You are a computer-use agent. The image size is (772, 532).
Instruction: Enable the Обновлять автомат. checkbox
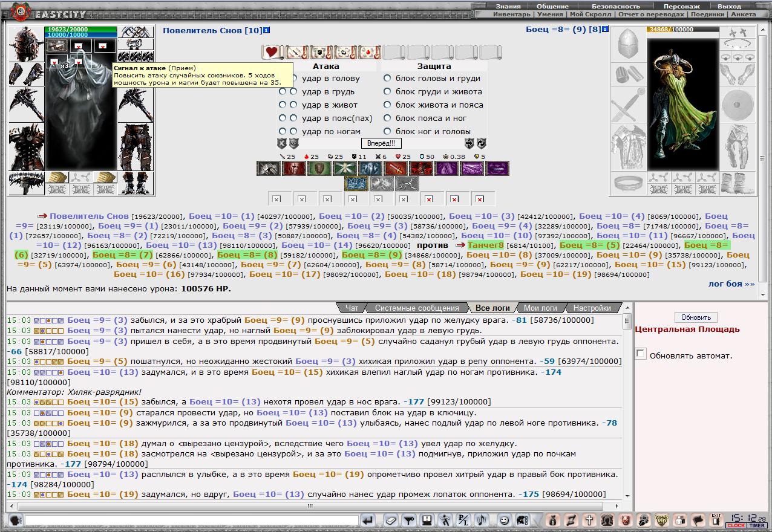point(641,354)
